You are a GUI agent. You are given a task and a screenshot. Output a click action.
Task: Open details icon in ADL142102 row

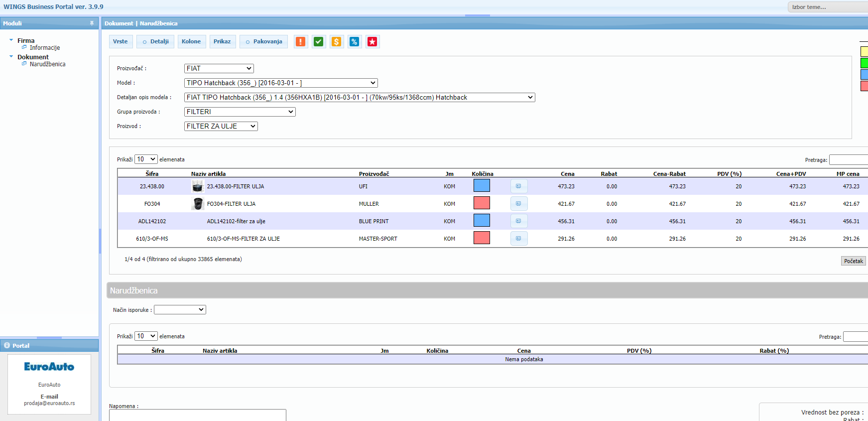click(519, 221)
